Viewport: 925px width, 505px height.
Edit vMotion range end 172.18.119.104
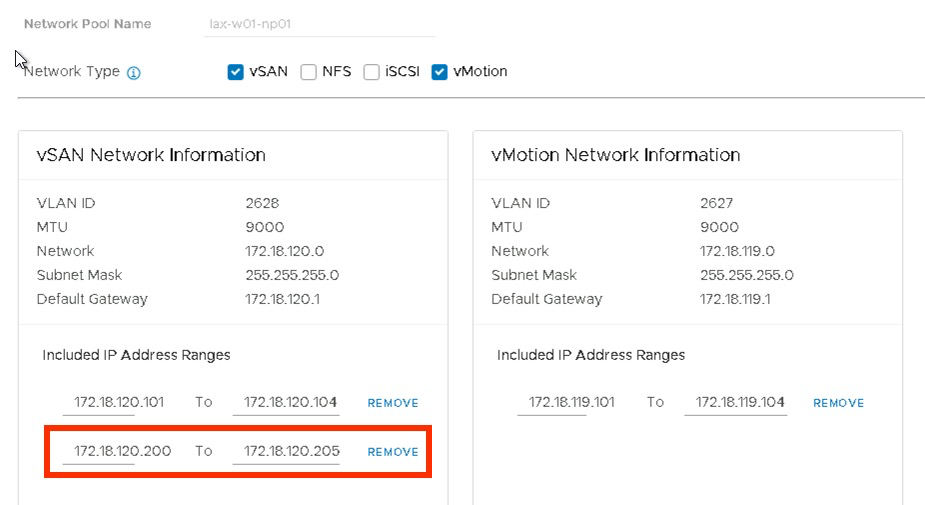(x=740, y=402)
